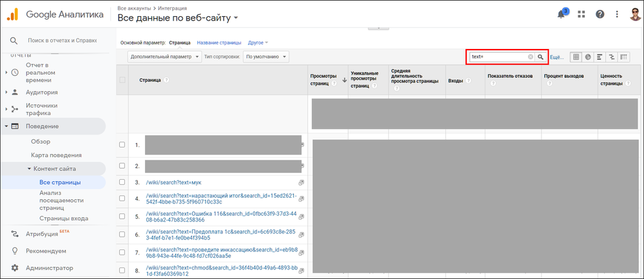Open the проведите инкассацию page link

click(x=220, y=253)
